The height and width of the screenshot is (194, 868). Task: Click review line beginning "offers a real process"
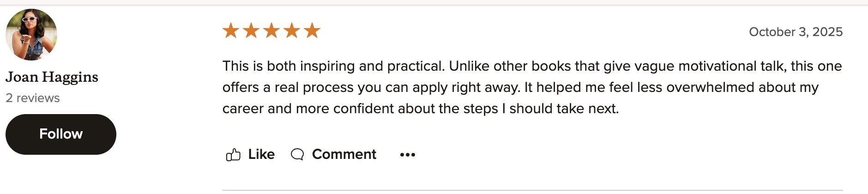(520, 87)
